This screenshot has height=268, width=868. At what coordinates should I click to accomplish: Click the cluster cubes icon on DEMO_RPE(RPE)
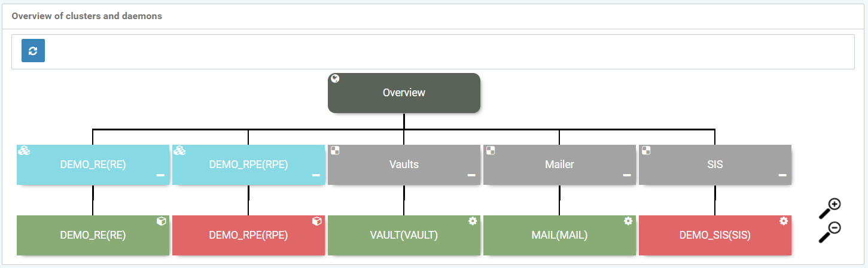click(179, 151)
